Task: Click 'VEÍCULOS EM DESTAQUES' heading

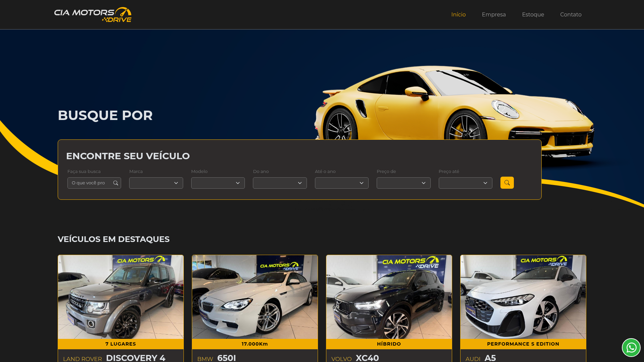Action: click(x=114, y=239)
